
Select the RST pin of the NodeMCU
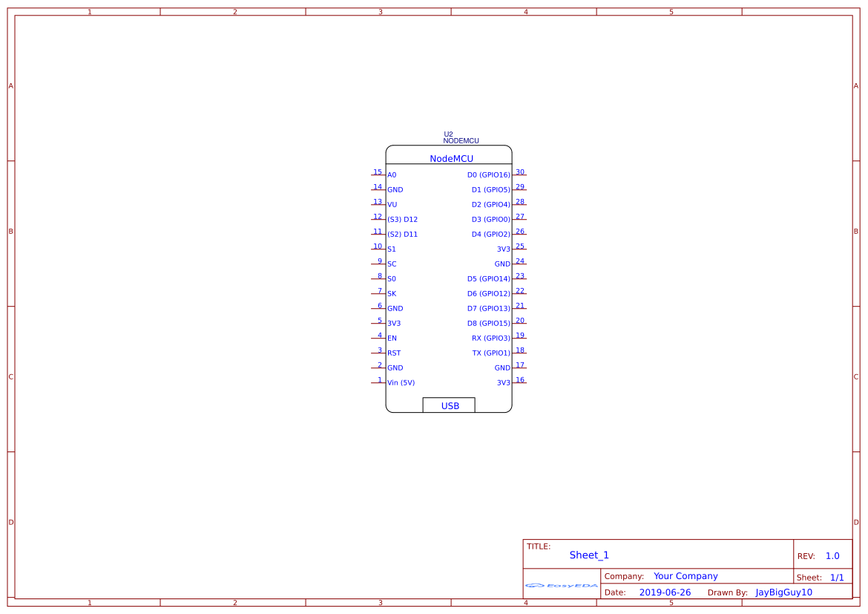click(x=393, y=353)
